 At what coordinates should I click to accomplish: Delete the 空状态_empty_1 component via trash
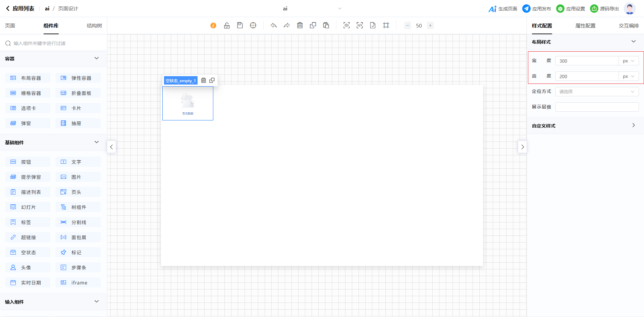(204, 81)
